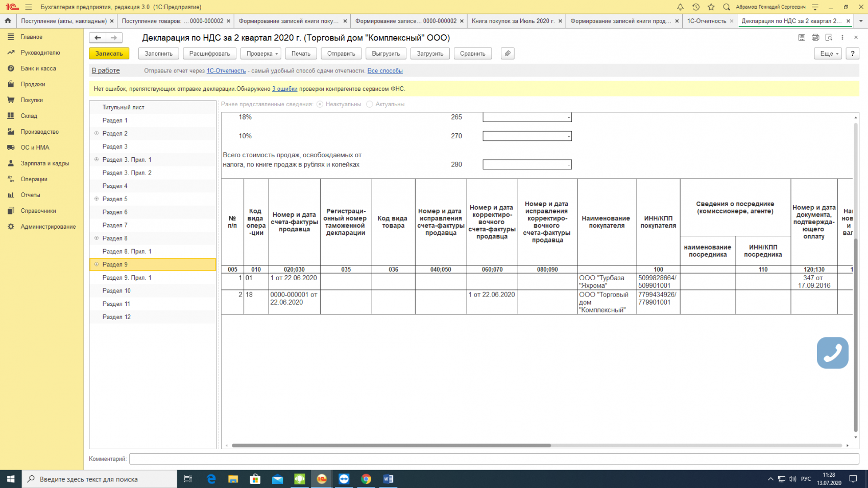Click the blue phone call widget
The height and width of the screenshot is (488, 868).
click(832, 353)
